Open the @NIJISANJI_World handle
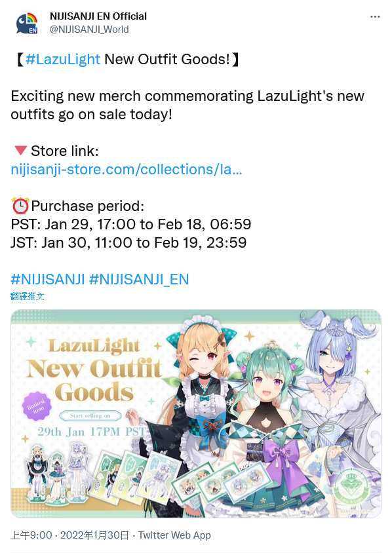This screenshot has height=553, width=392. [89, 29]
